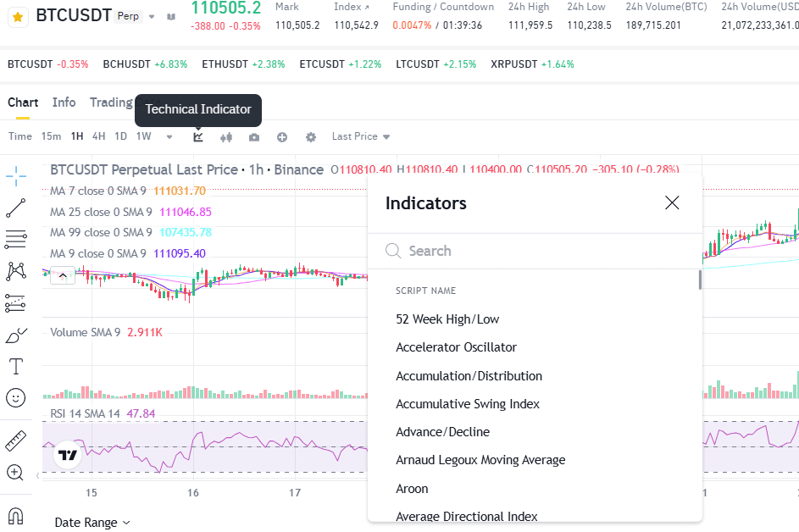The image size is (799, 532).
Task: Close the Indicators dialog
Action: 672,202
